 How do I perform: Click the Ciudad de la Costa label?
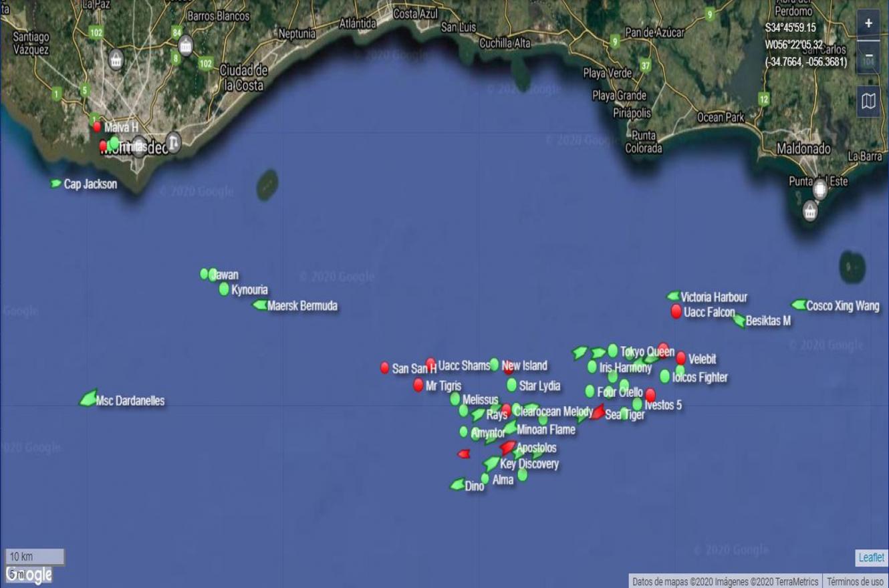(x=244, y=78)
